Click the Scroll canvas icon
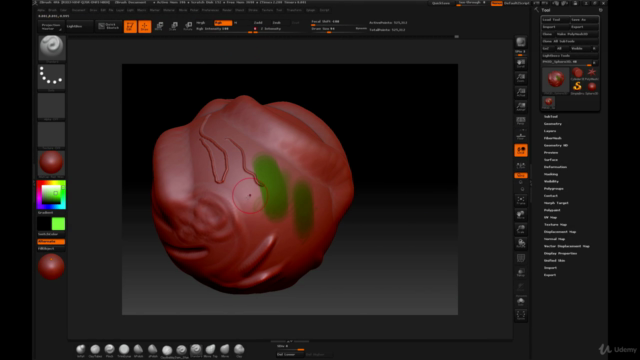 point(521,64)
